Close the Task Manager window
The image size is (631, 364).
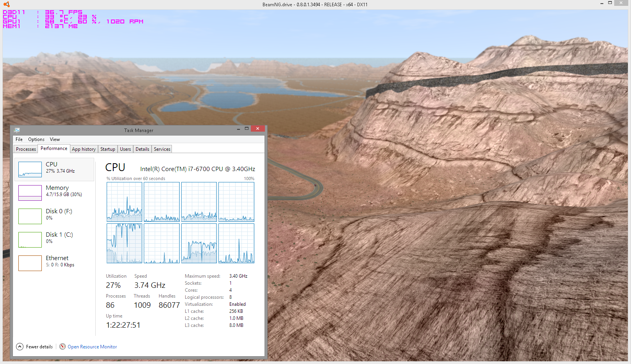coord(257,128)
